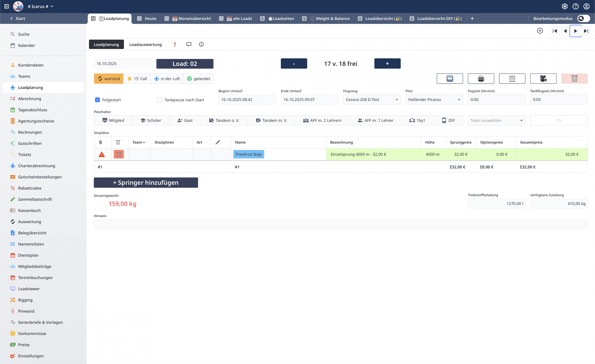This screenshot has height=364, width=595.
Task: Open the Flugzeug dropdown Cessna 208 D-Test
Action: click(x=372, y=100)
